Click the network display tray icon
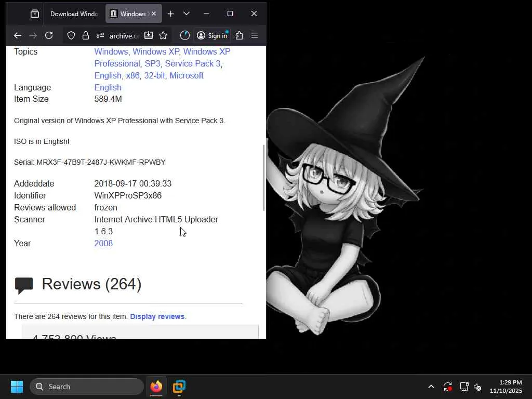This screenshot has height=399, width=532. pyautogui.click(x=464, y=387)
